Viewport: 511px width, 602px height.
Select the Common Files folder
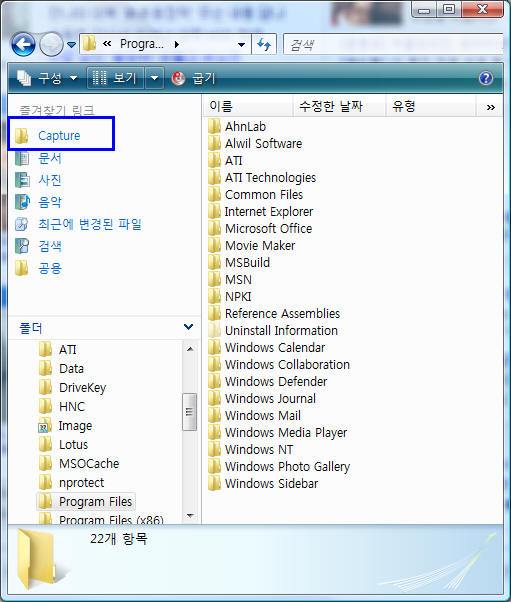[x=255, y=195]
